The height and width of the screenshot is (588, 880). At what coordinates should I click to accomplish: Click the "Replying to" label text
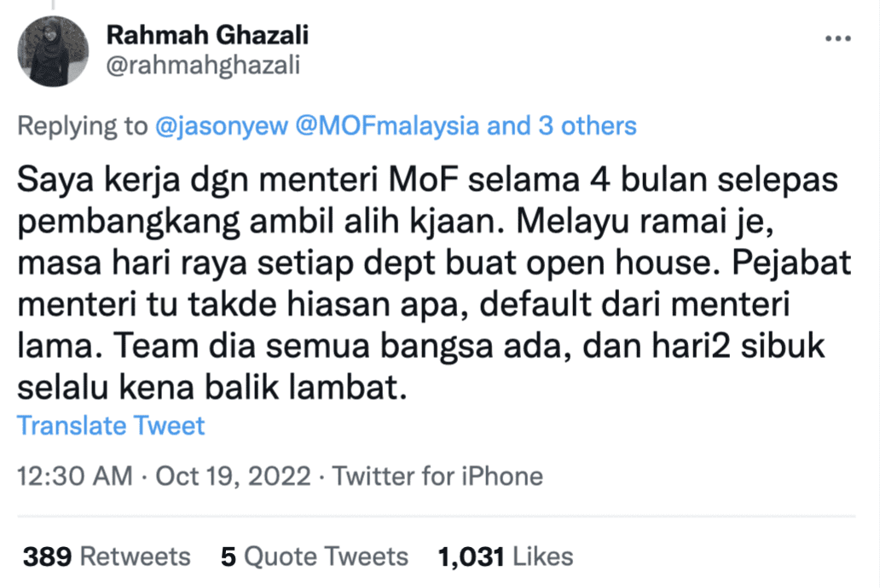pyautogui.click(x=83, y=125)
